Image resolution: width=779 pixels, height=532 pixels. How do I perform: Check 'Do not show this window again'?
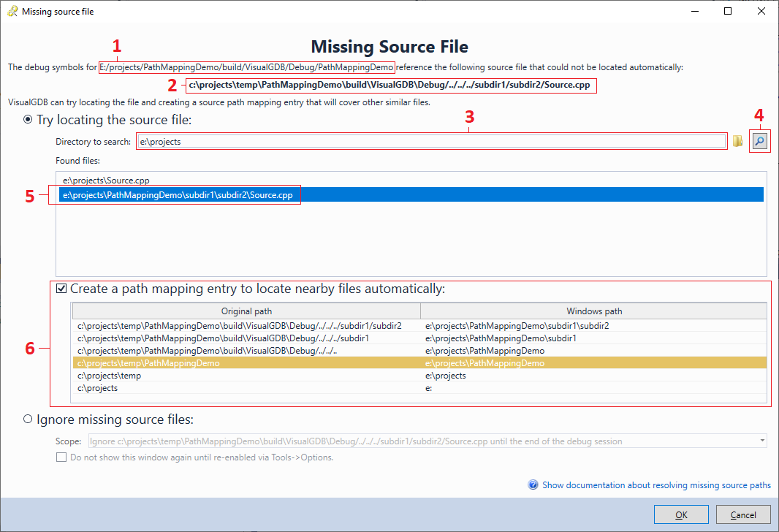point(61,457)
